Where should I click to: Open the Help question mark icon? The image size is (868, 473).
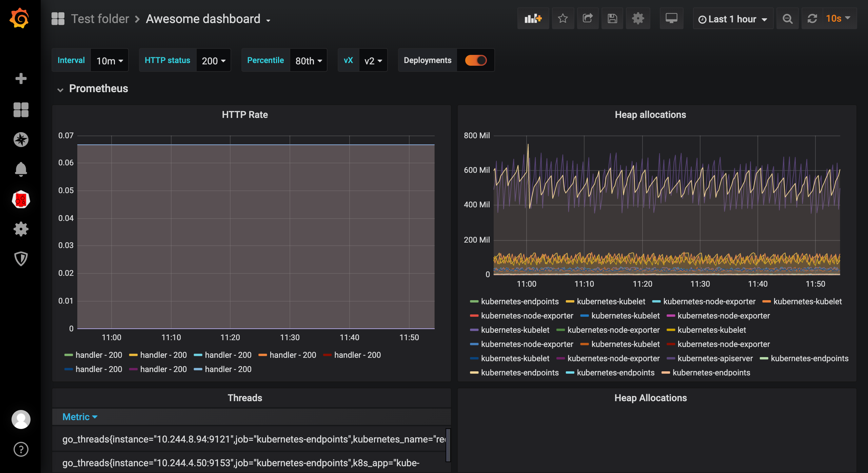click(x=21, y=449)
